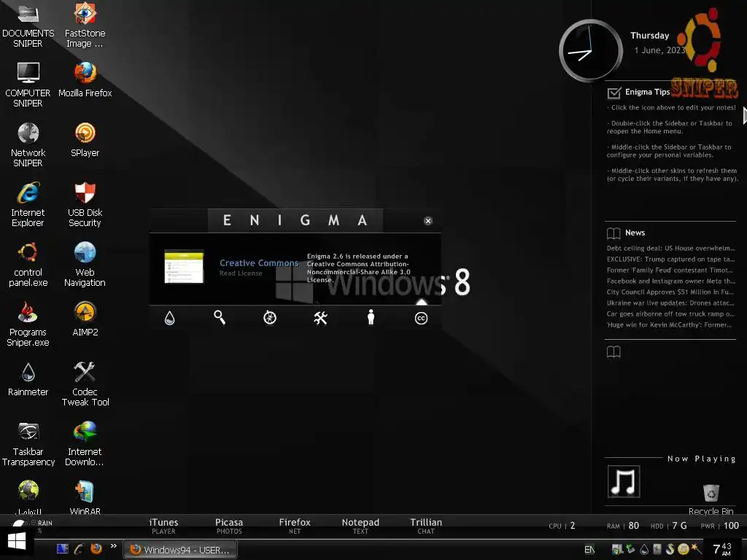Open the Windows Start button
The height and width of the screenshot is (560, 747).
(17, 542)
